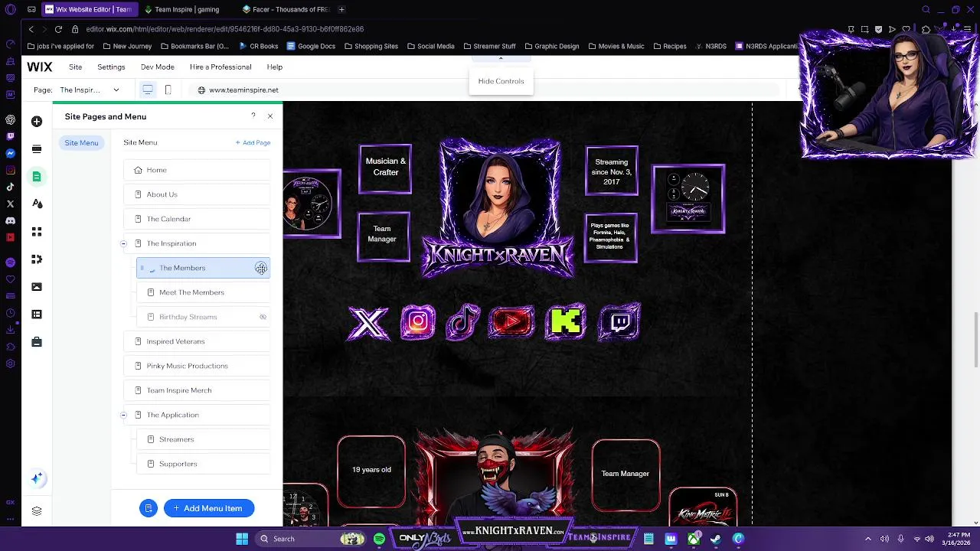The width and height of the screenshot is (980, 551).
Task: Click the YouTube social icon on canvas
Action: tap(512, 322)
